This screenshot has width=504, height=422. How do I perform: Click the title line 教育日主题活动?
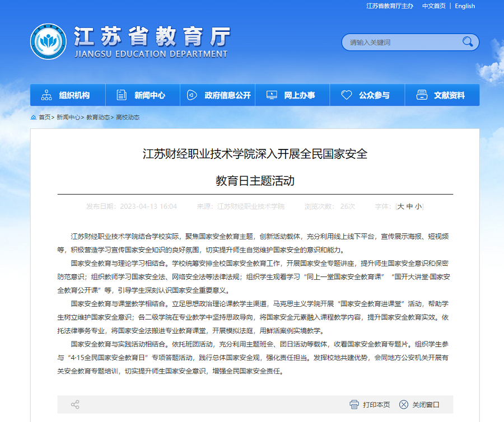(255, 181)
